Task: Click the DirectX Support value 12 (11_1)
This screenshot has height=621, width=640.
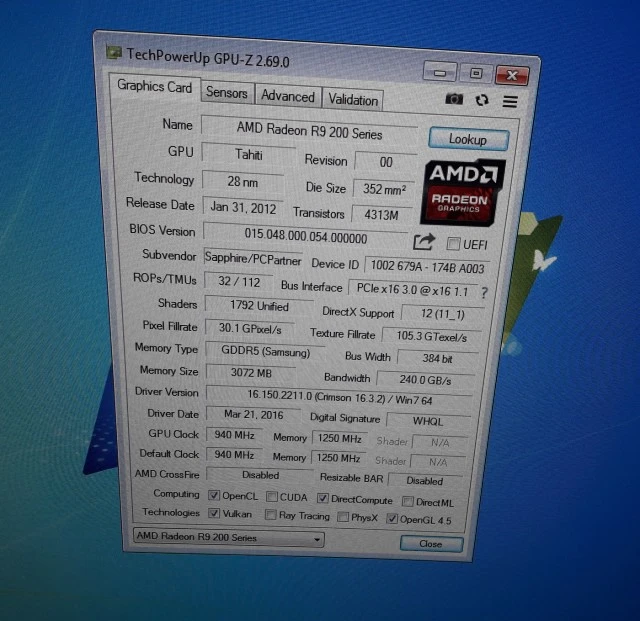Action: tap(442, 314)
